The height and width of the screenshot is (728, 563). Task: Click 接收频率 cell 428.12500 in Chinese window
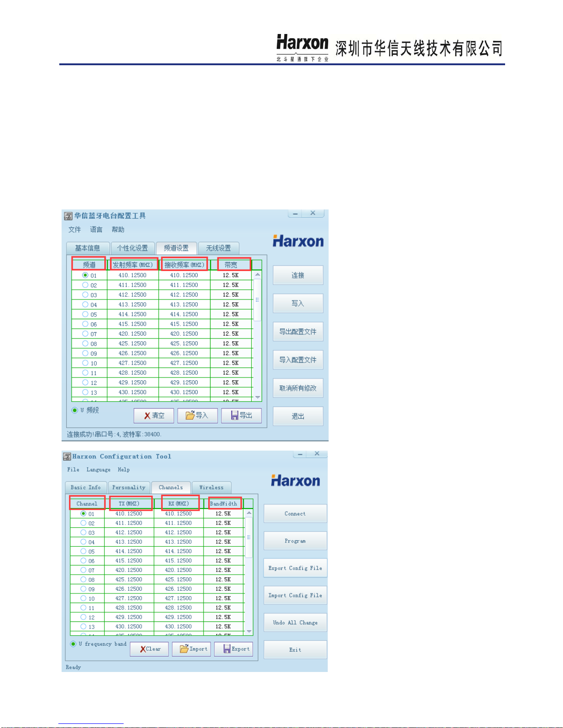tap(184, 373)
